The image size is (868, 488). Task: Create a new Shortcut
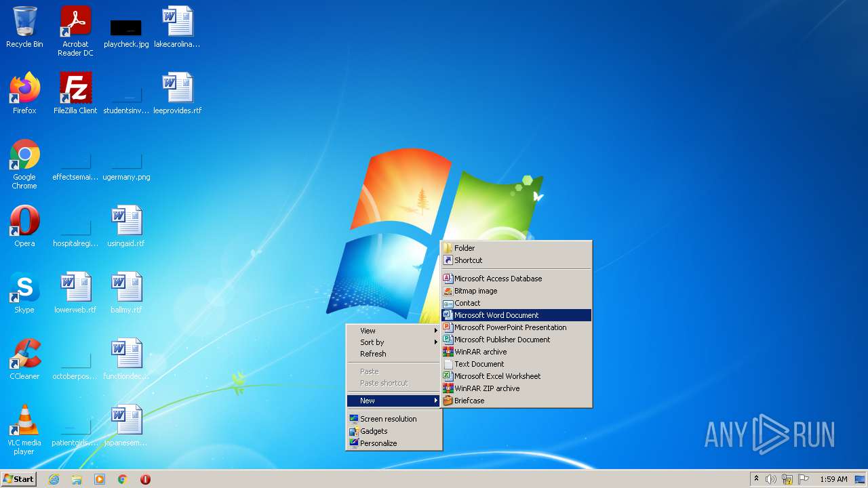point(517,260)
